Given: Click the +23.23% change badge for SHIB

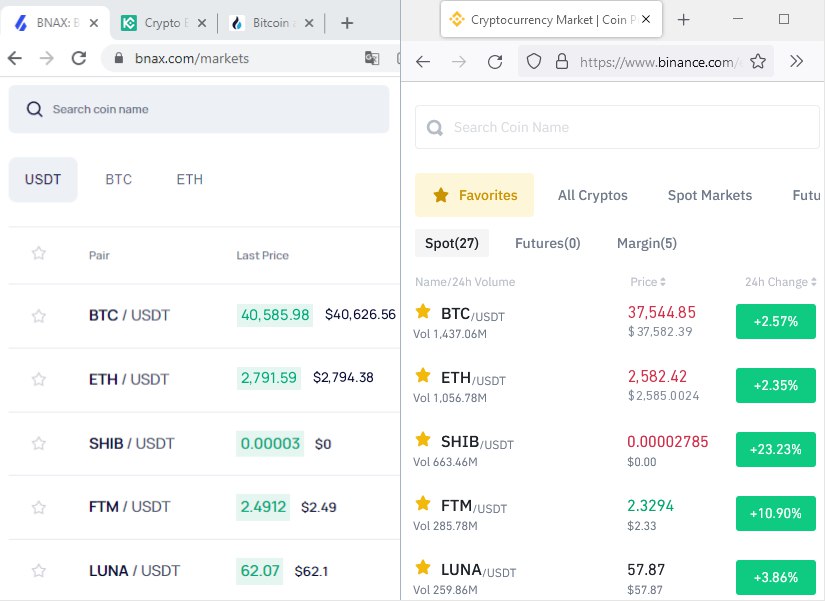Looking at the screenshot, I should click(776, 449).
